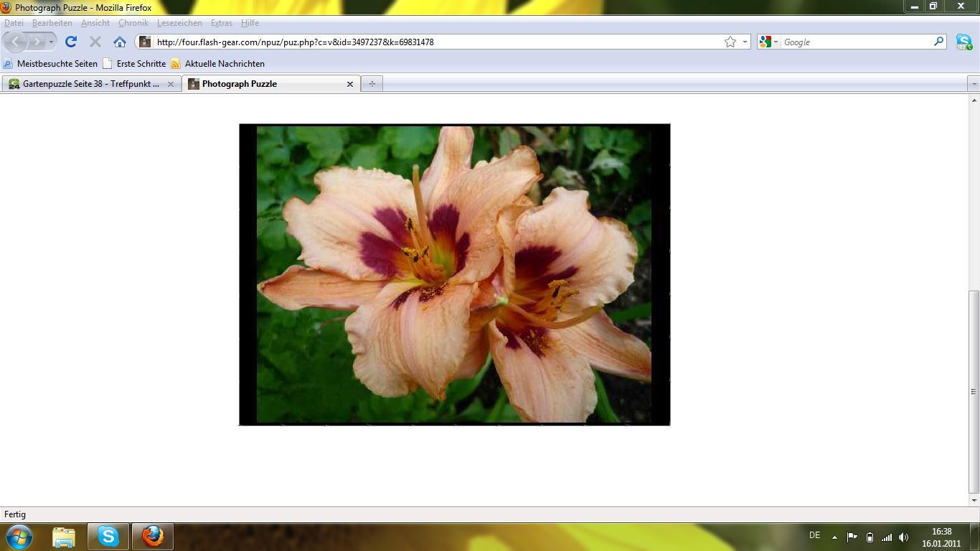The width and height of the screenshot is (980, 551).
Task: Open Skype from the taskbar
Action: click(x=108, y=536)
